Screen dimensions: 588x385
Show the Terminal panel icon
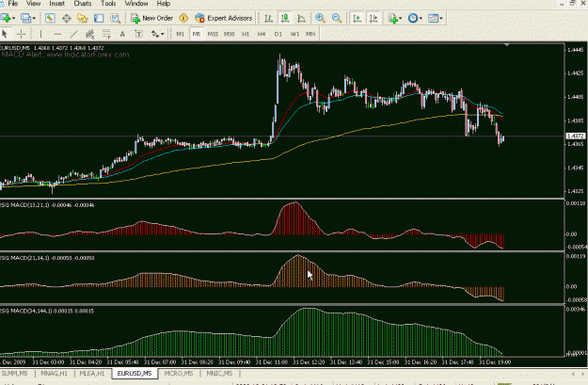click(x=99, y=18)
